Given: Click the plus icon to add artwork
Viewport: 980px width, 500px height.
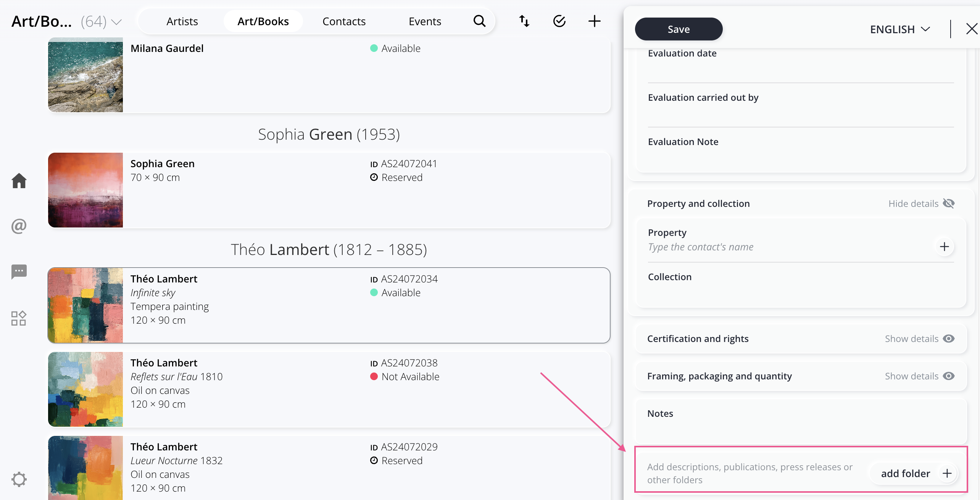Looking at the screenshot, I should pos(594,21).
